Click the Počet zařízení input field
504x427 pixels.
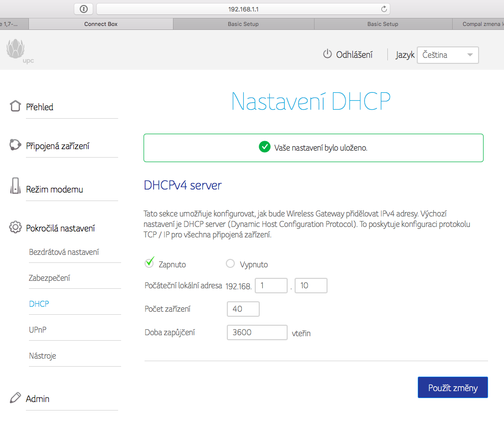pyautogui.click(x=243, y=309)
